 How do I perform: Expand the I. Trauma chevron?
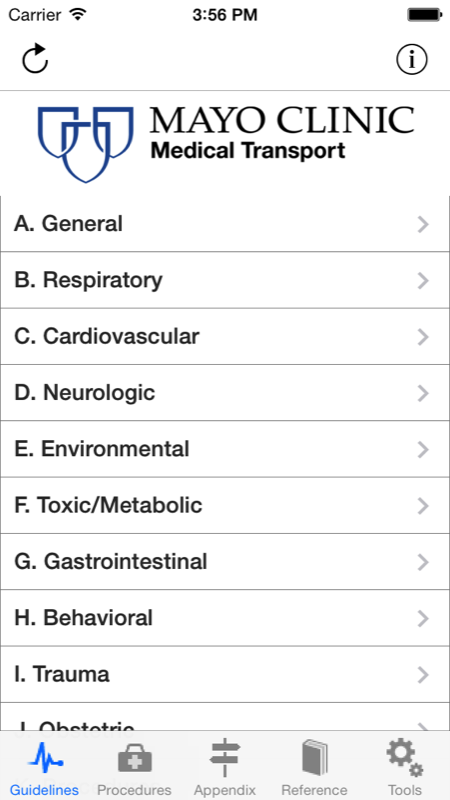(x=423, y=674)
